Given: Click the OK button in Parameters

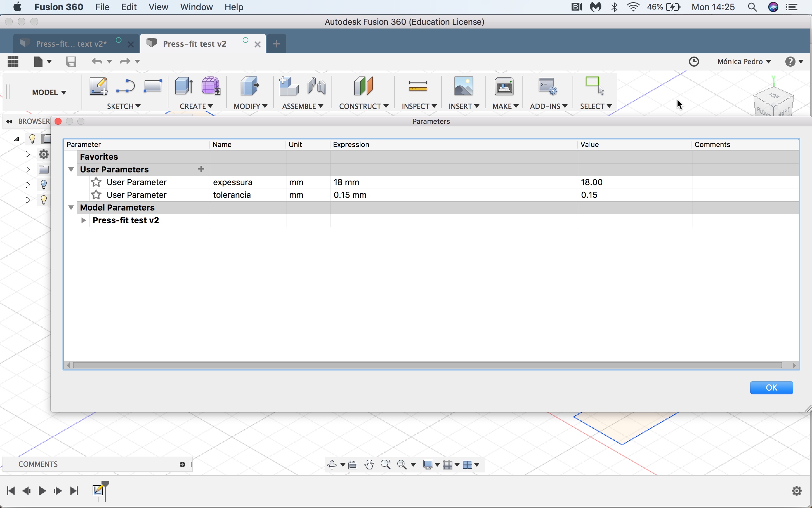Looking at the screenshot, I should pos(771,387).
